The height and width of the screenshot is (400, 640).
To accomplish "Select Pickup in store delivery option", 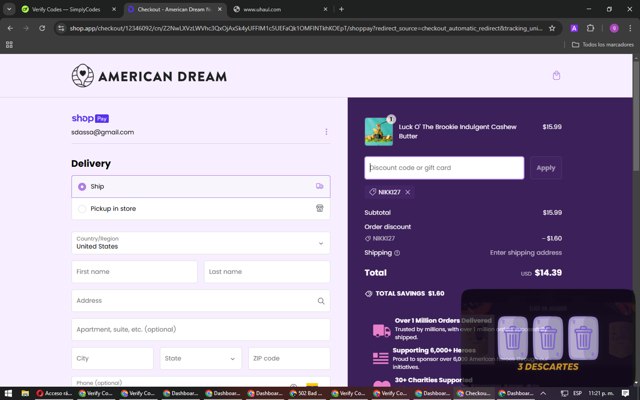I will click(x=201, y=209).
